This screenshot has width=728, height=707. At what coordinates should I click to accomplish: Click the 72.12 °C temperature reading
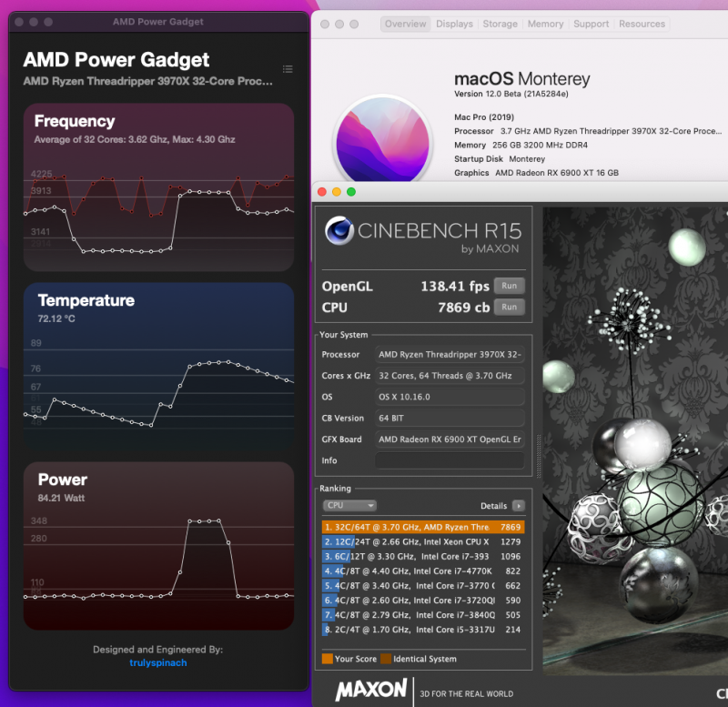[56, 318]
